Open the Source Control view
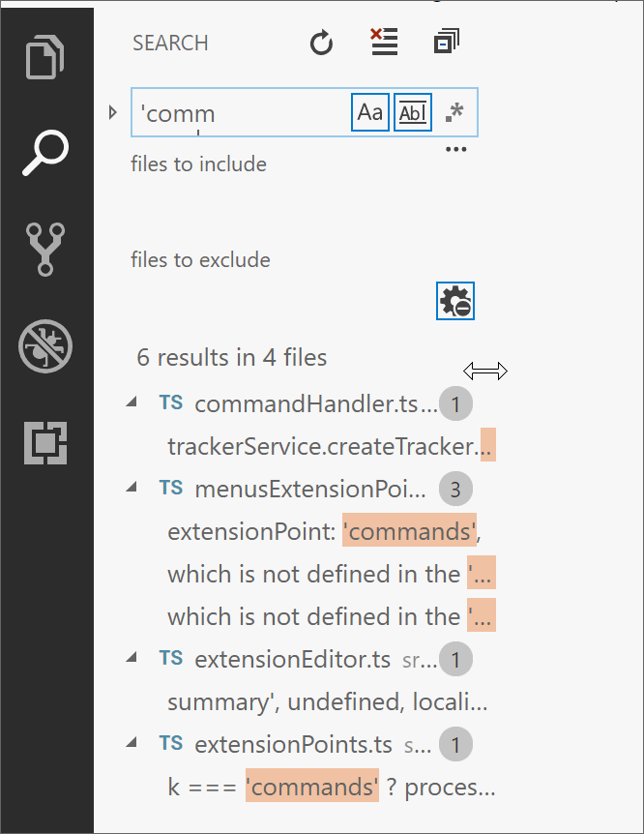The height and width of the screenshot is (834, 644). click(x=45, y=249)
